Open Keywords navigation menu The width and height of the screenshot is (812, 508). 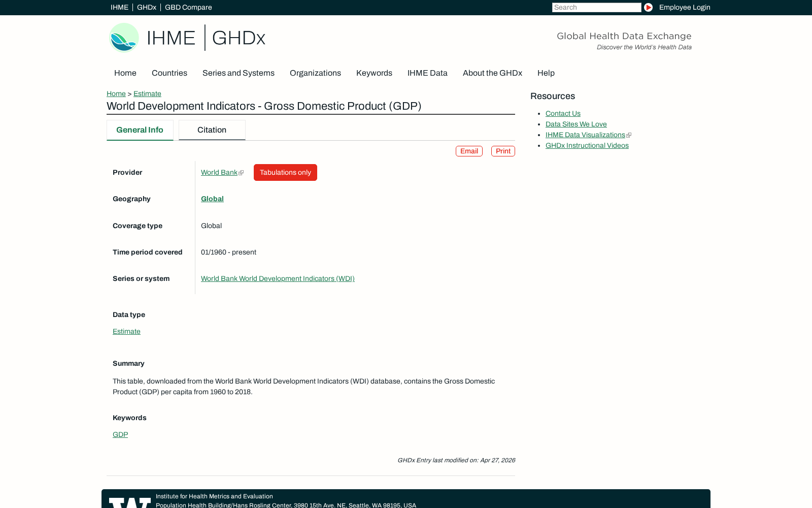coord(374,73)
